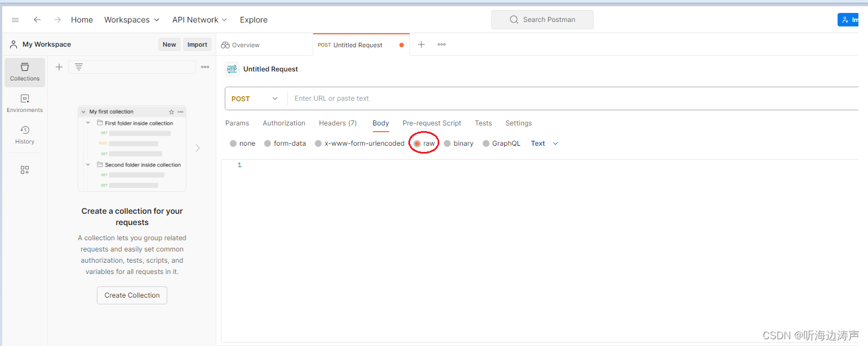Open the Pre-request Script tab

click(x=431, y=123)
